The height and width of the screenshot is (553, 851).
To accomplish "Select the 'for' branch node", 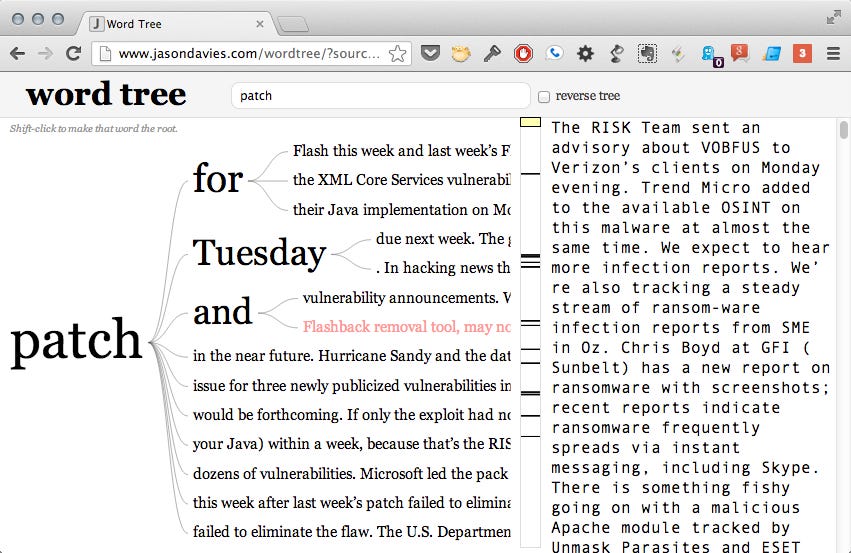I will [x=218, y=179].
